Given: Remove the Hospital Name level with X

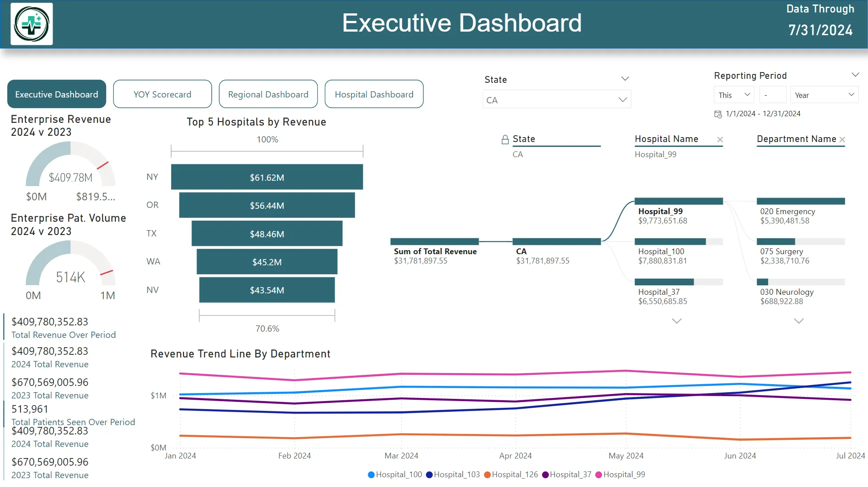Looking at the screenshot, I should tap(720, 140).
